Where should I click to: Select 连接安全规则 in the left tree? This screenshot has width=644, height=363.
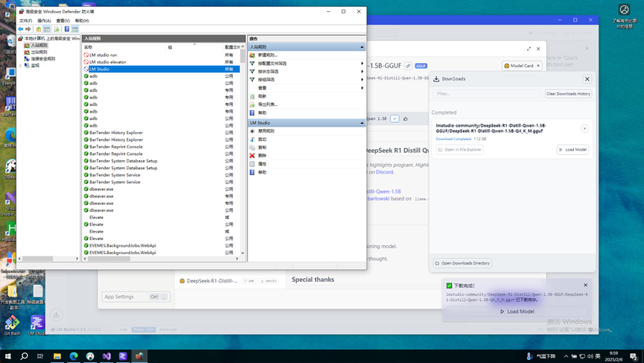click(x=42, y=59)
